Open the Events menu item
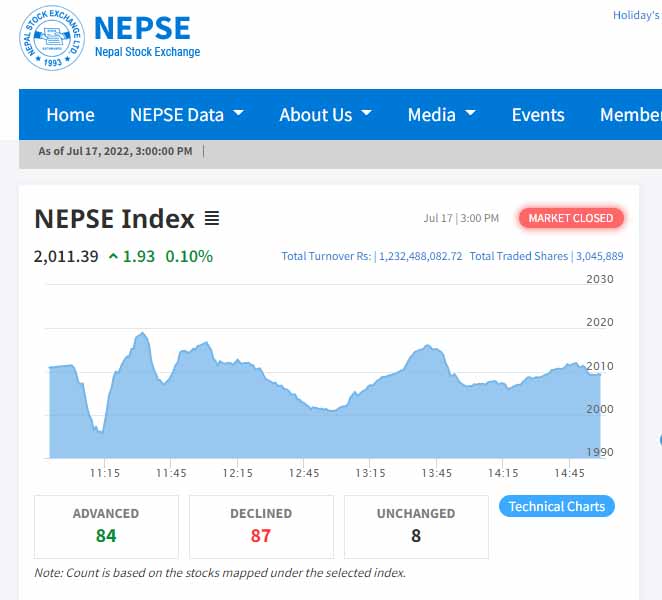Screen dimensions: 662x600 pyautogui.click(x=538, y=114)
